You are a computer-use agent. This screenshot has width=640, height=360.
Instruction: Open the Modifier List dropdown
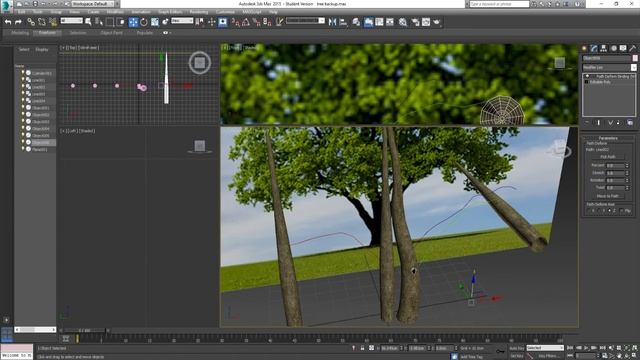pos(609,67)
